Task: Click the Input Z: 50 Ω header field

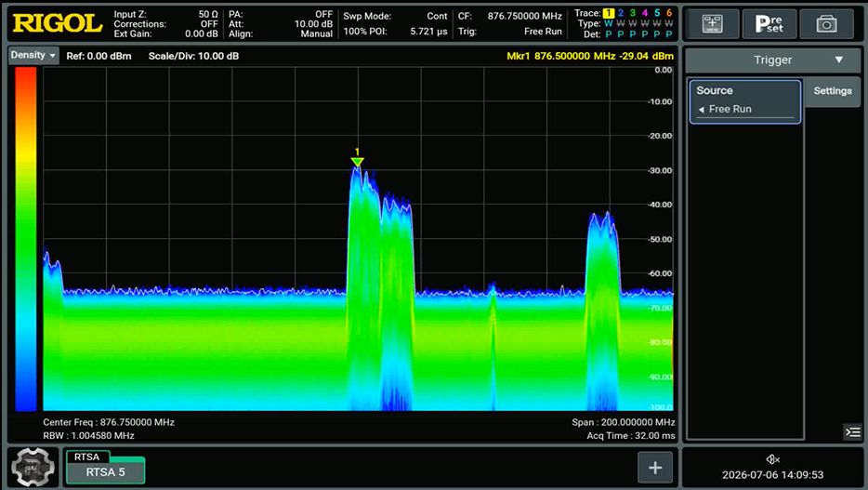Action: (x=165, y=14)
